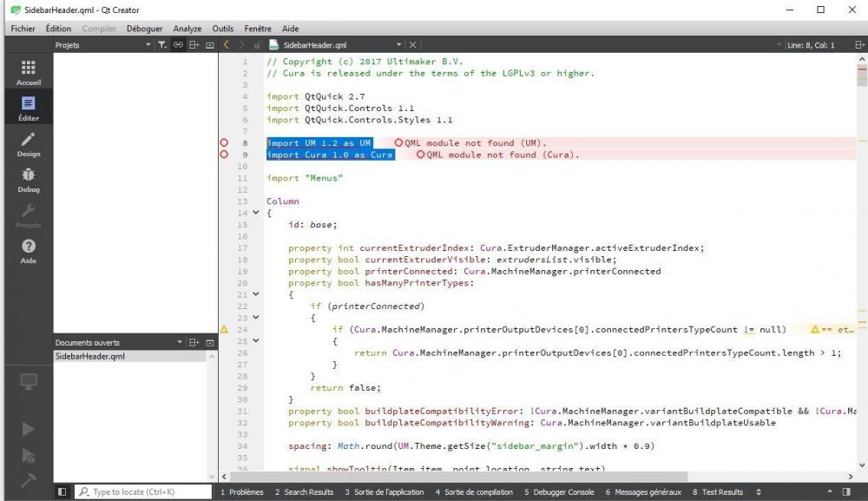This screenshot has width=868, height=501.
Task: Click the editor vertical scrollbar thumb
Action: pos(861,76)
